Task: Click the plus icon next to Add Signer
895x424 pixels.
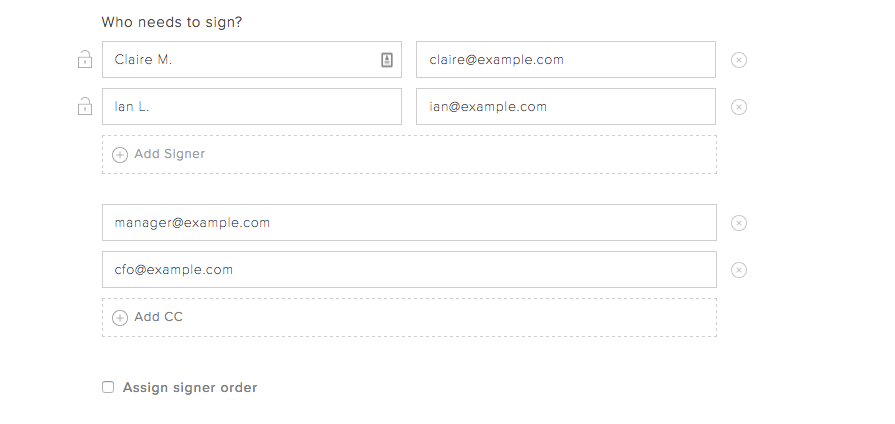Action: (x=120, y=155)
